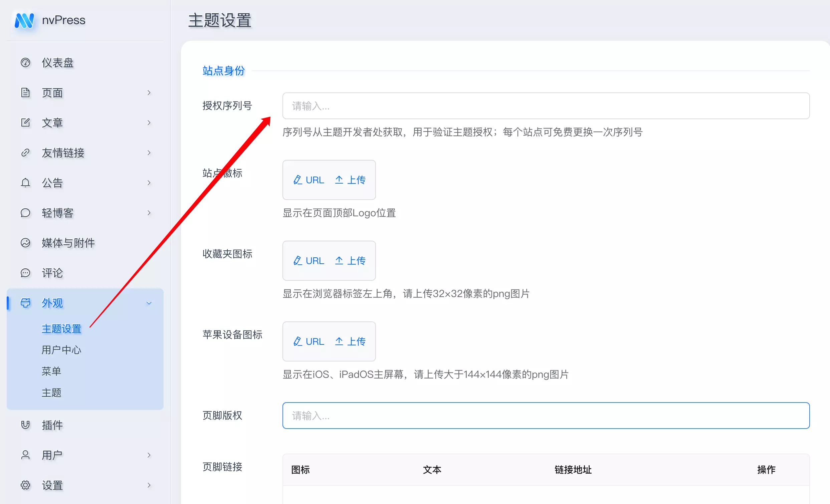Click 上传 button for 收藏夹图标
Screen dimensions: 830x504
coord(350,261)
